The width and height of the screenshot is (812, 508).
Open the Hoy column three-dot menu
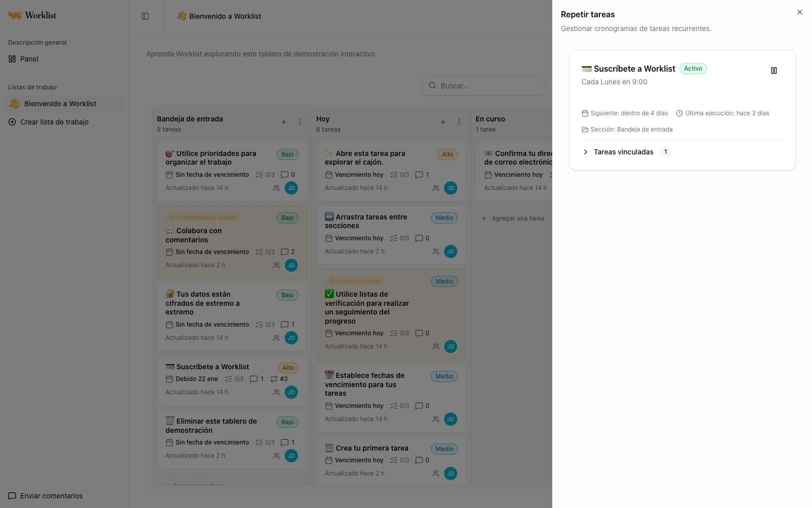pos(459,122)
